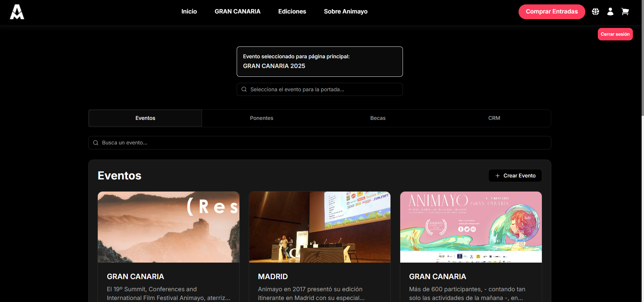644x302 pixels.
Task: Click the 'Eventos' section heading
Action: click(119, 176)
